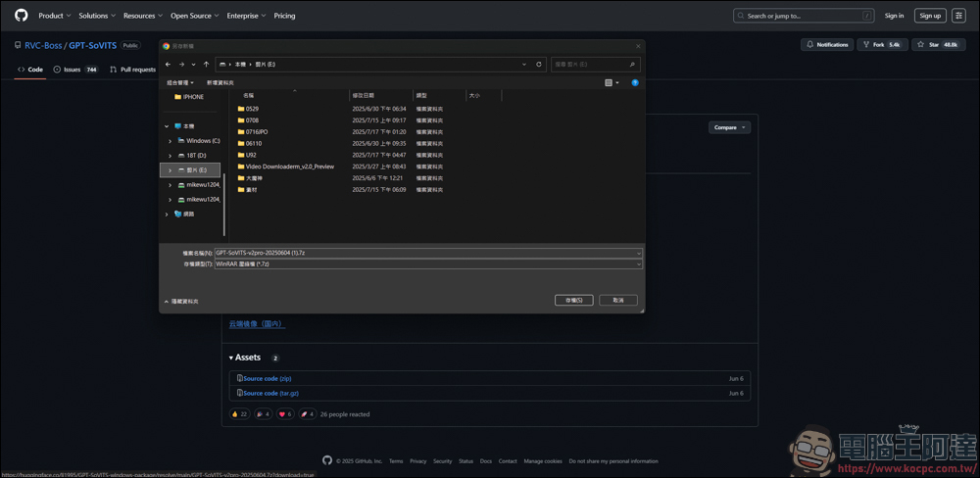
Task: Open the help question-mark icon in dialog
Action: click(x=635, y=82)
